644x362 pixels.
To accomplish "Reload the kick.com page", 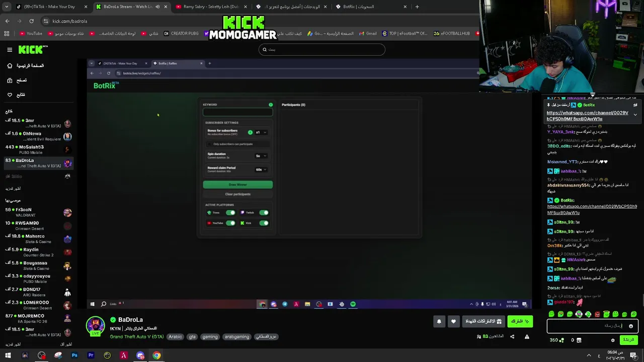I will (x=31, y=21).
